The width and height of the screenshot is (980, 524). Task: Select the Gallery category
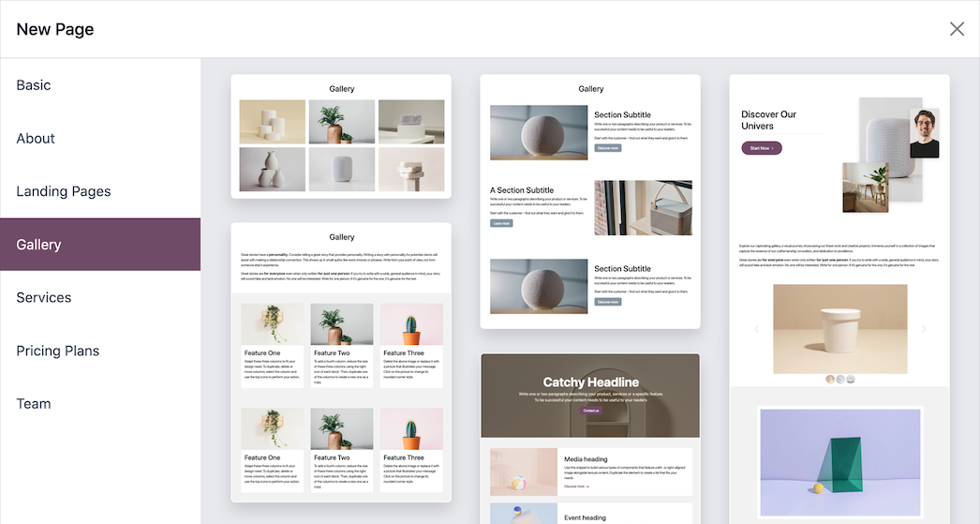click(100, 245)
